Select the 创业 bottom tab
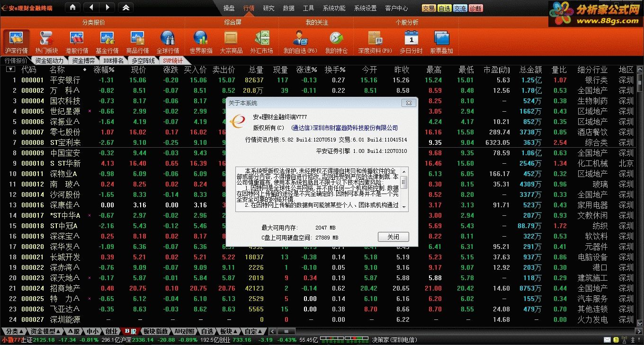Screen dimensions: 644x345 (x=111, y=331)
